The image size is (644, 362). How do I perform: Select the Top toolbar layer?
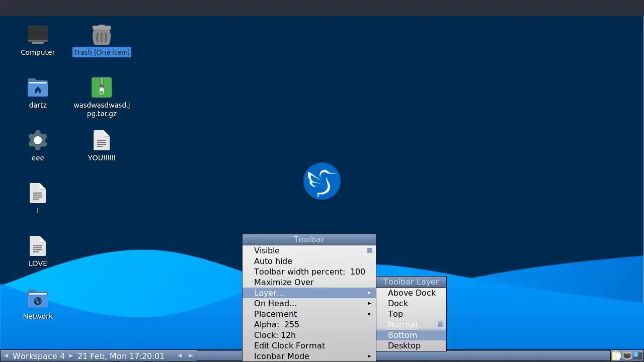pyautogui.click(x=411, y=314)
